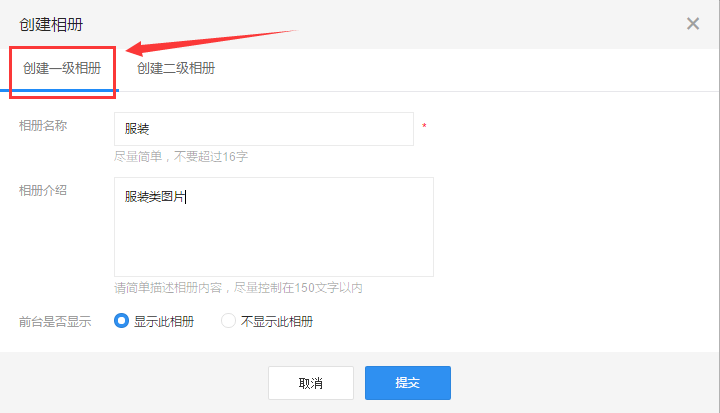Click the hint text 尽量简单，不要超过16字
Screen dimensions: 720x413
point(181,157)
